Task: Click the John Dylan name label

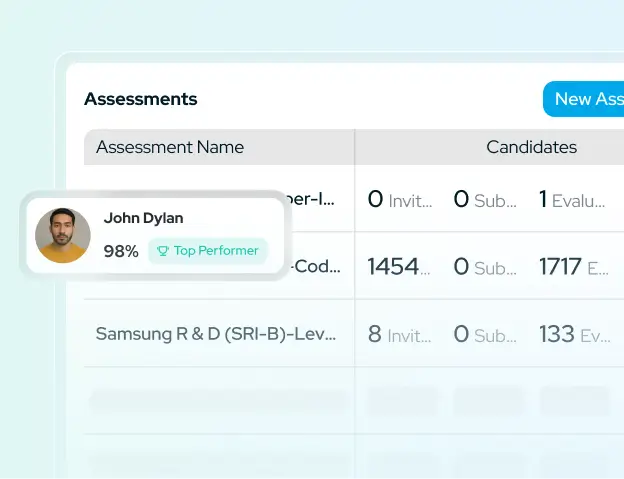Action: point(143,218)
